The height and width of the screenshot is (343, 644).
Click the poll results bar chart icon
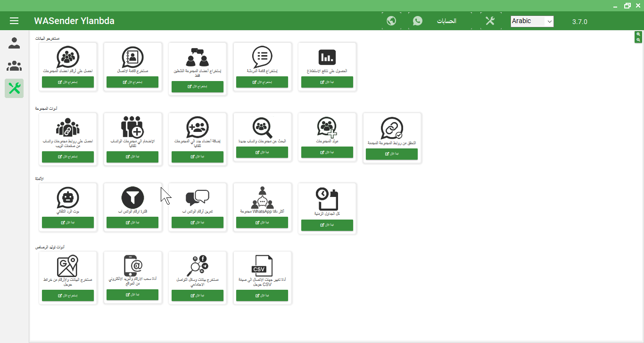[327, 57]
